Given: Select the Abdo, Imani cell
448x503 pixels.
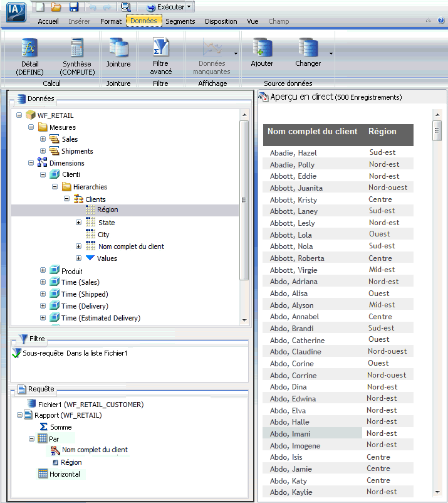Looking at the screenshot, I should (x=313, y=434).
